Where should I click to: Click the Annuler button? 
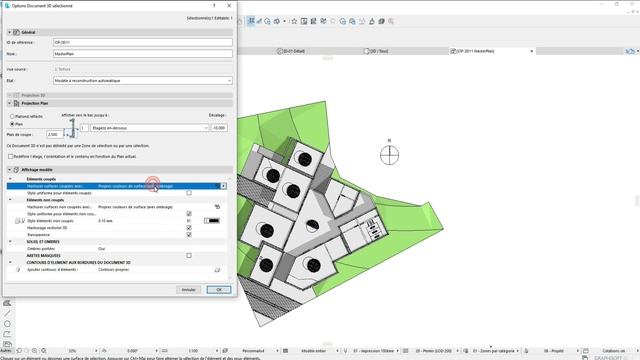click(189, 290)
